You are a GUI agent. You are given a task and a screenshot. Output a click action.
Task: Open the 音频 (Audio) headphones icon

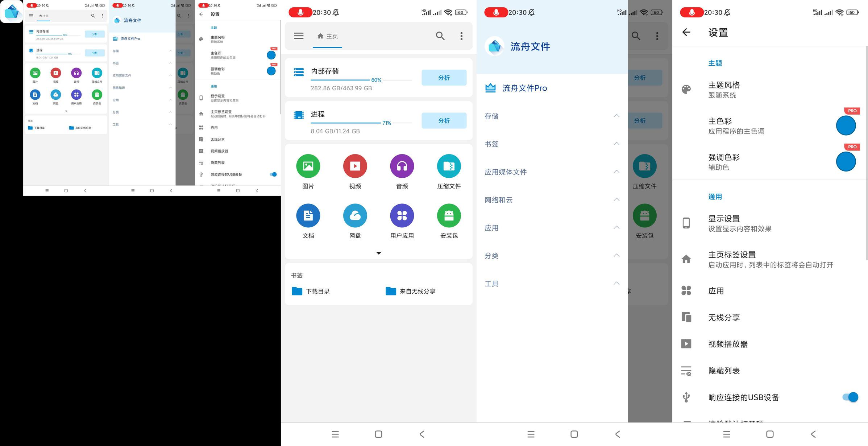click(x=402, y=166)
